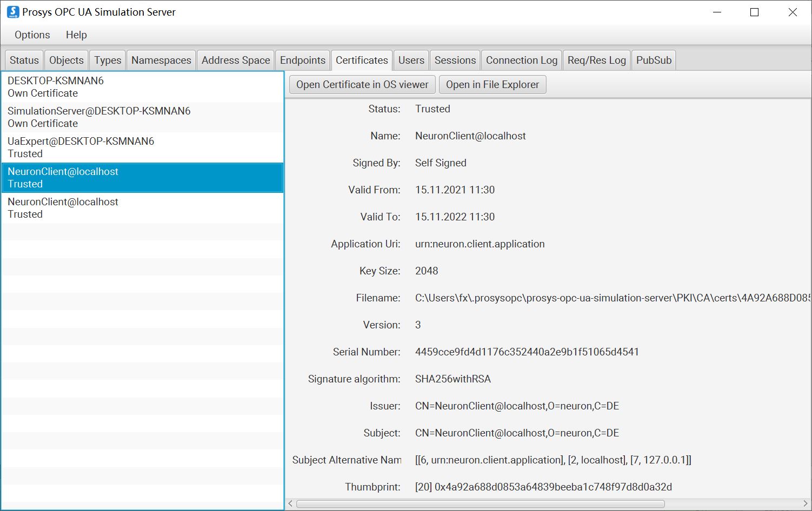
Task: Open the Help menu
Action: point(76,35)
